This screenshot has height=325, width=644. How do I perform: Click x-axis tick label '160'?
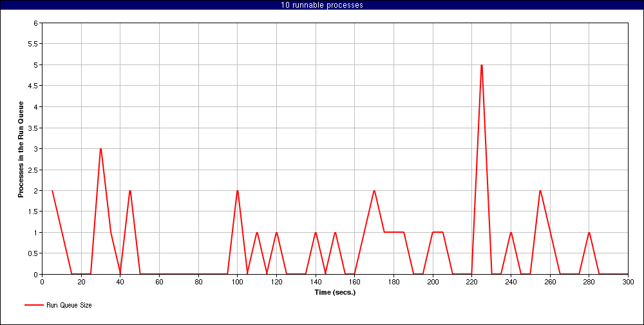pos(354,282)
